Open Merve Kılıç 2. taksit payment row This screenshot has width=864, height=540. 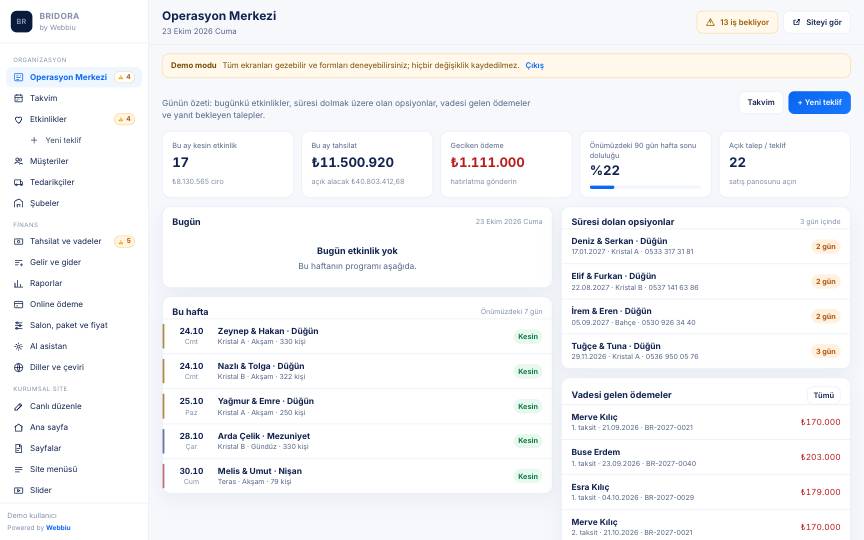[706, 526]
